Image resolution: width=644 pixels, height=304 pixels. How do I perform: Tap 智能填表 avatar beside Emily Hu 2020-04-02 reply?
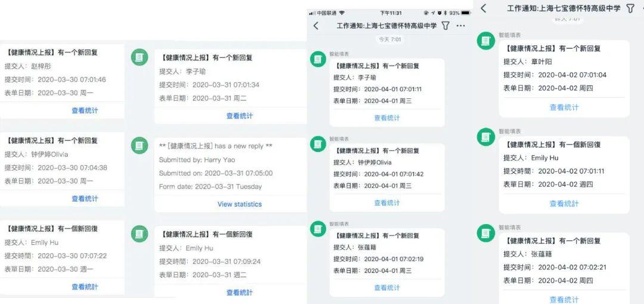(486, 137)
